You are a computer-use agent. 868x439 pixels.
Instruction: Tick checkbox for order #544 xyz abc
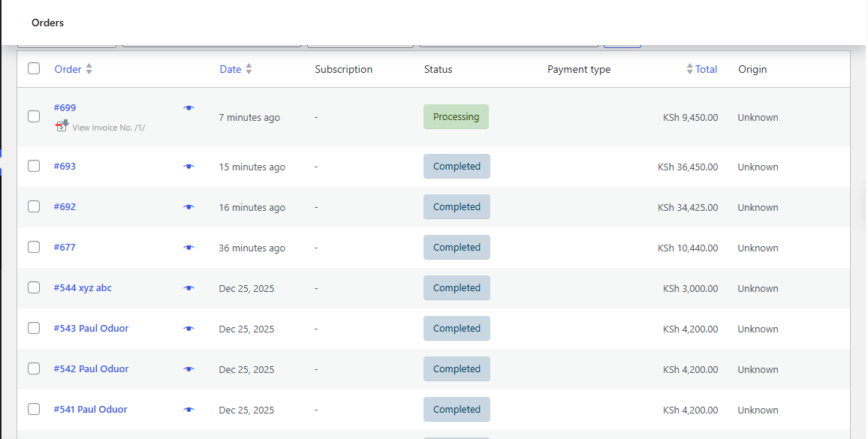[x=34, y=288]
